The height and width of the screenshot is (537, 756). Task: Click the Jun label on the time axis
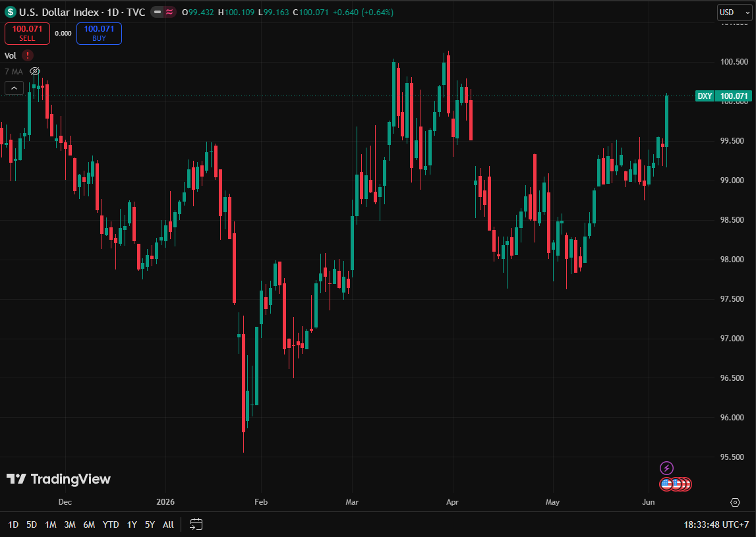click(x=649, y=502)
